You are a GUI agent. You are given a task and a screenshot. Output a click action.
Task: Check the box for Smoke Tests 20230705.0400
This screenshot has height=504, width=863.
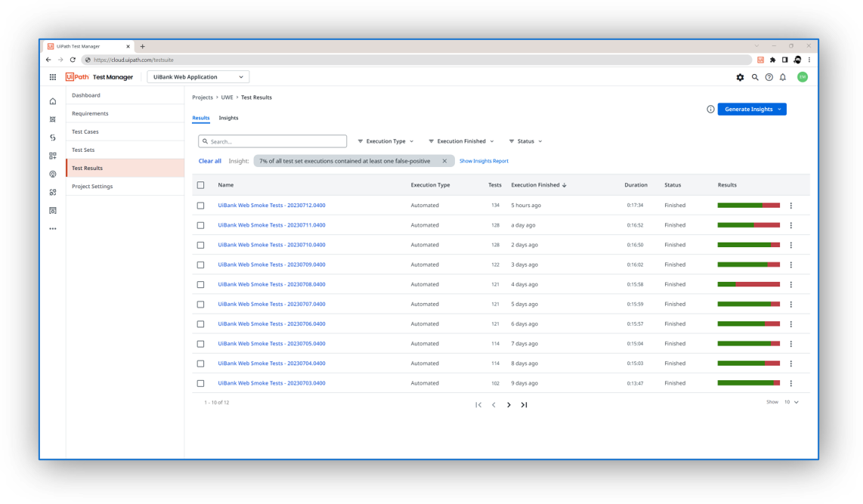201,345
